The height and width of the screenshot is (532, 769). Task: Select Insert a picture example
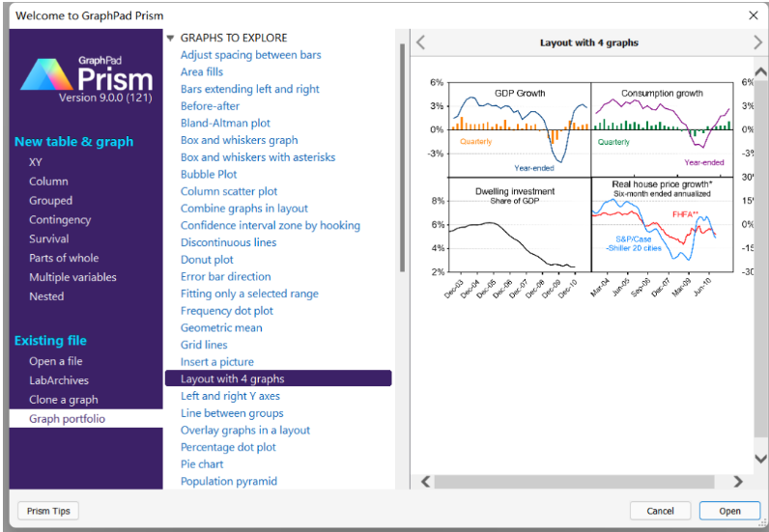coord(216,362)
